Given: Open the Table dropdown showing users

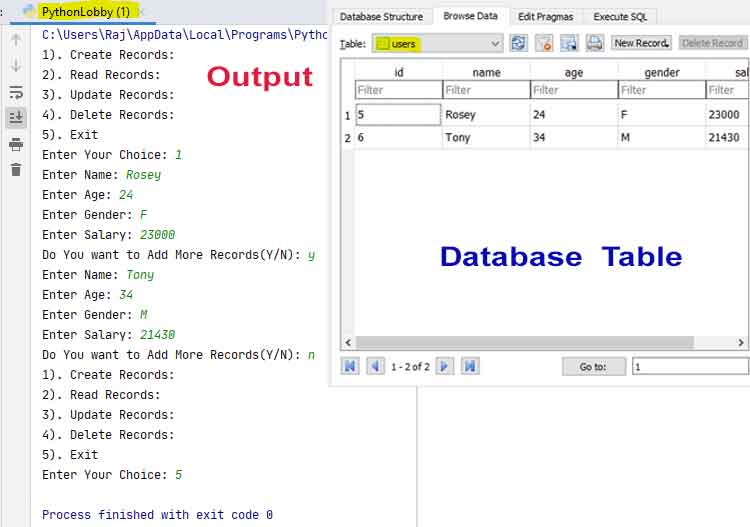Looking at the screenshot, I should (438, 44).
